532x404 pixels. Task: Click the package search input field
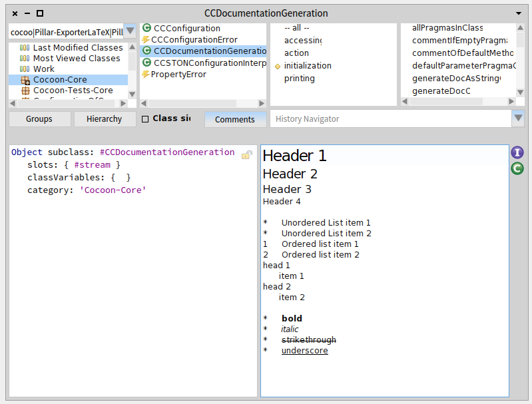click(66, 32)
